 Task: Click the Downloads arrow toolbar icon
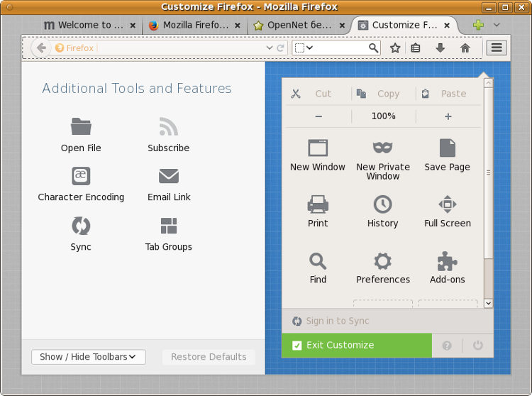tap(440, 48)
